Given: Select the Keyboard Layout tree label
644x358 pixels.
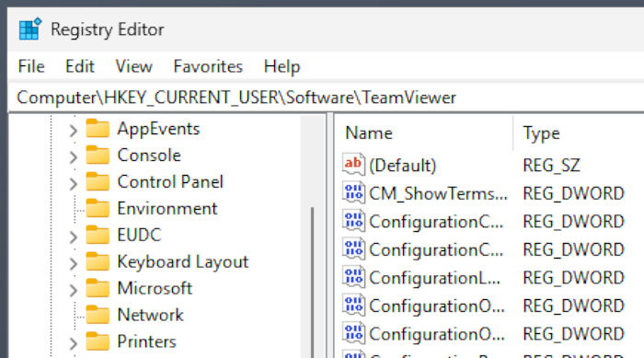Looking at the screenshot, I should (x=183, y=262).
